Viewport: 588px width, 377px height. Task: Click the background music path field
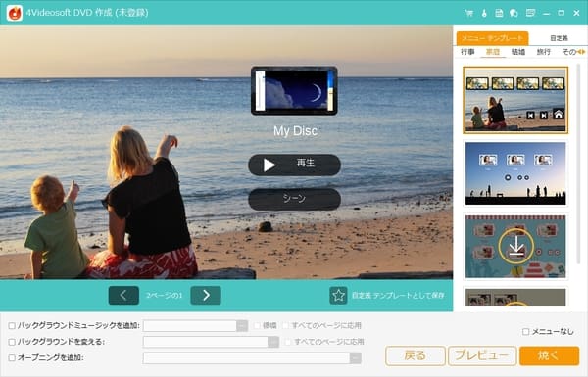(x=190, y=326)
